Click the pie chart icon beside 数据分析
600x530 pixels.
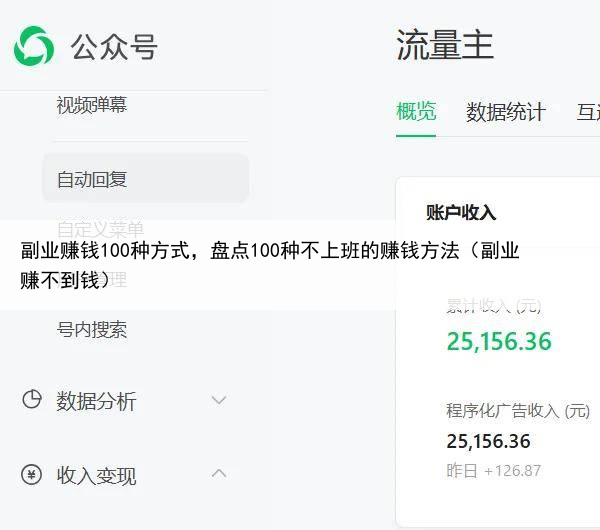tap(32, 400)
